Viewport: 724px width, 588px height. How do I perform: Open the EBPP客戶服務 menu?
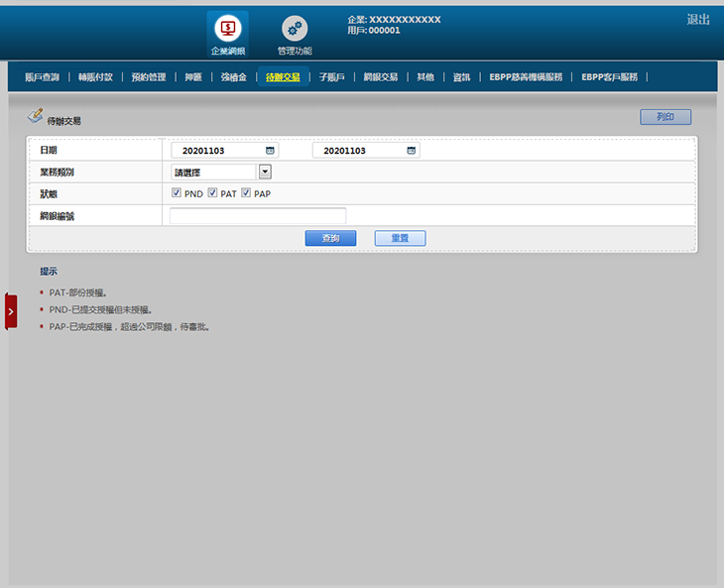pyautogui.click(x=609, y=76)
